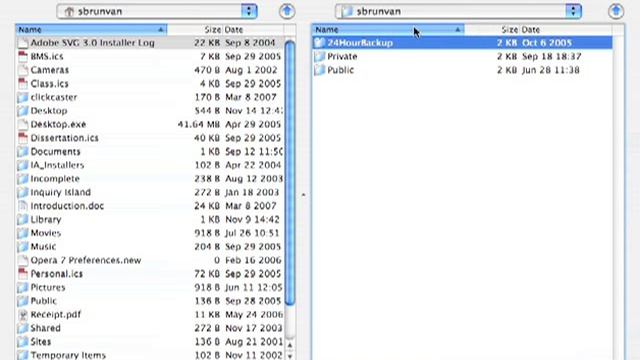Click the Jun 28 11:38 date of Public
The image size is (640, 360).
(x=551, y=70)
